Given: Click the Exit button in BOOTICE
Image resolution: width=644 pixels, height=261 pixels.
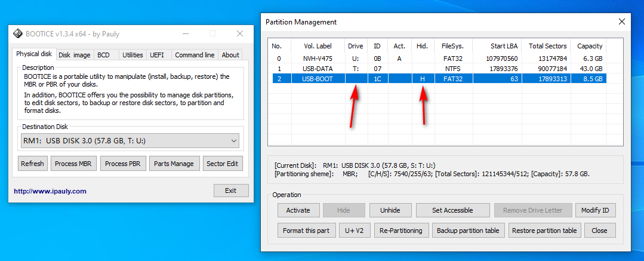Looking at the screenshot, I should [231, 191].
